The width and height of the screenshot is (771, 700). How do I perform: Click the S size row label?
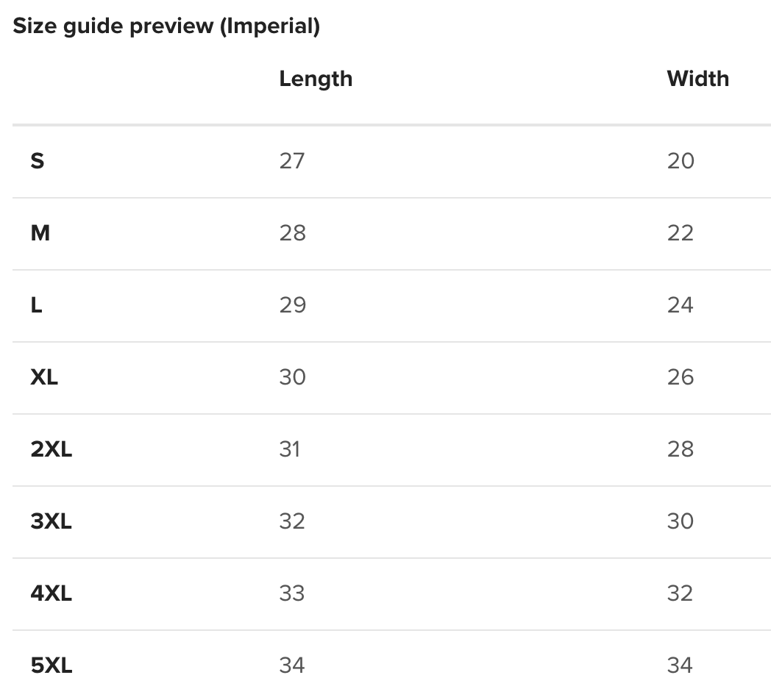(x=38, y=161)
